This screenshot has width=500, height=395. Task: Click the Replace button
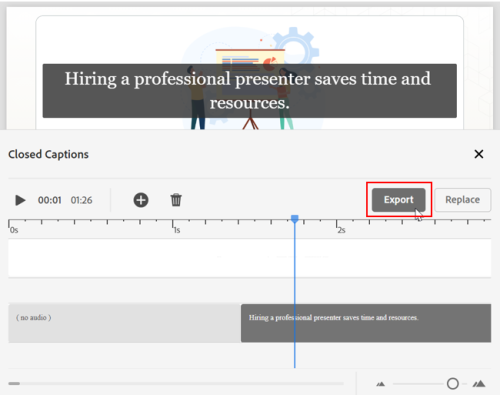463,200
